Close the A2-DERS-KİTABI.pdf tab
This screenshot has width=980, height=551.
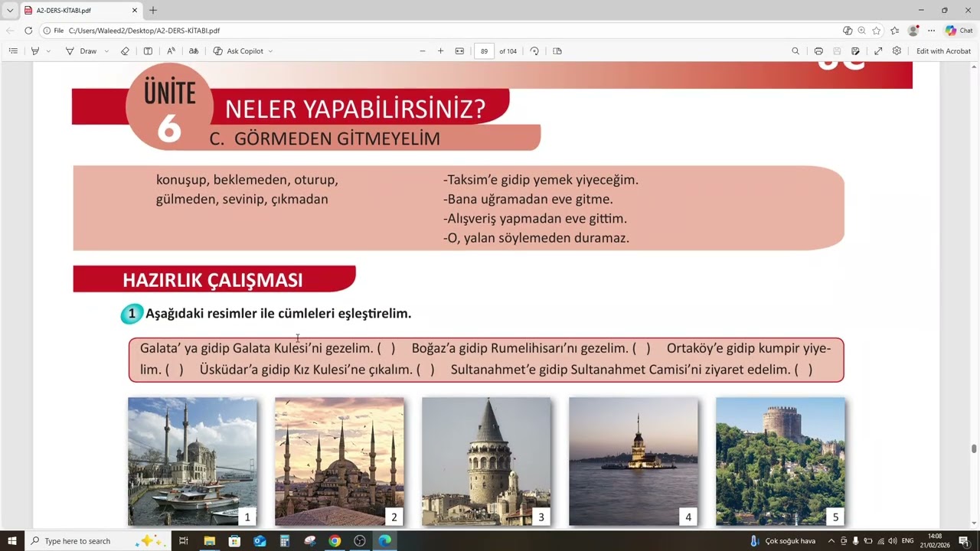point(135,11)
